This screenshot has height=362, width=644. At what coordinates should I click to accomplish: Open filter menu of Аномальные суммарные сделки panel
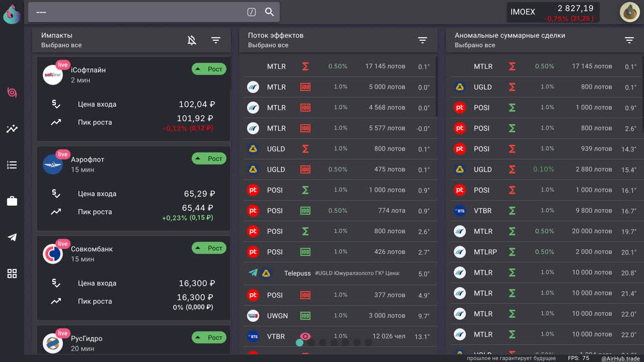[x=629, y=40]
